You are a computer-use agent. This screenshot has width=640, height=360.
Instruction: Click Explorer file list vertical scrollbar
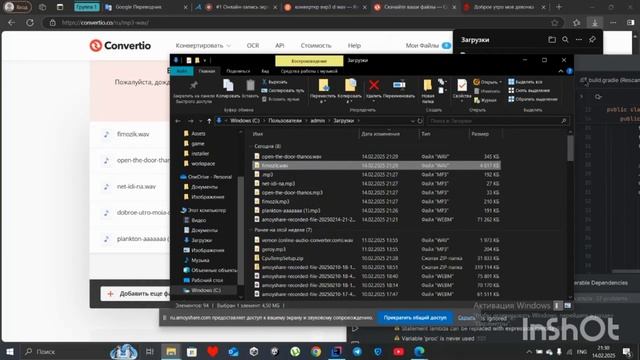[570, 149]
